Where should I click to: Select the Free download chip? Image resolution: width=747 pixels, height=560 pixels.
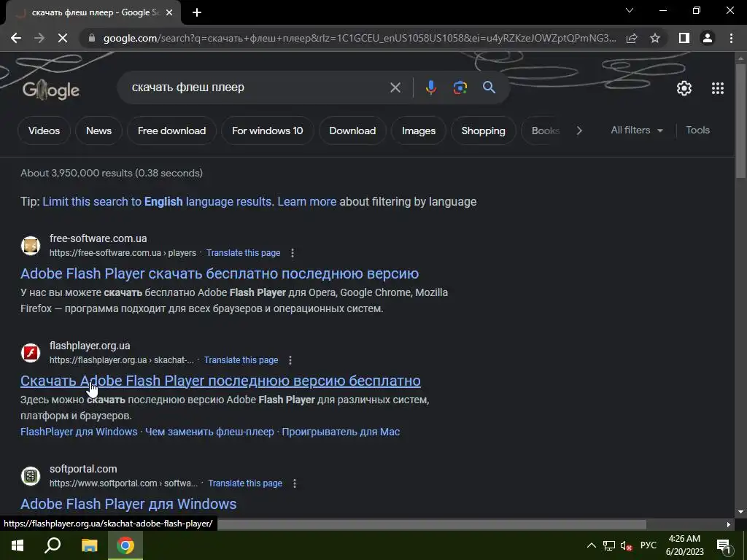tap(171, 131)
